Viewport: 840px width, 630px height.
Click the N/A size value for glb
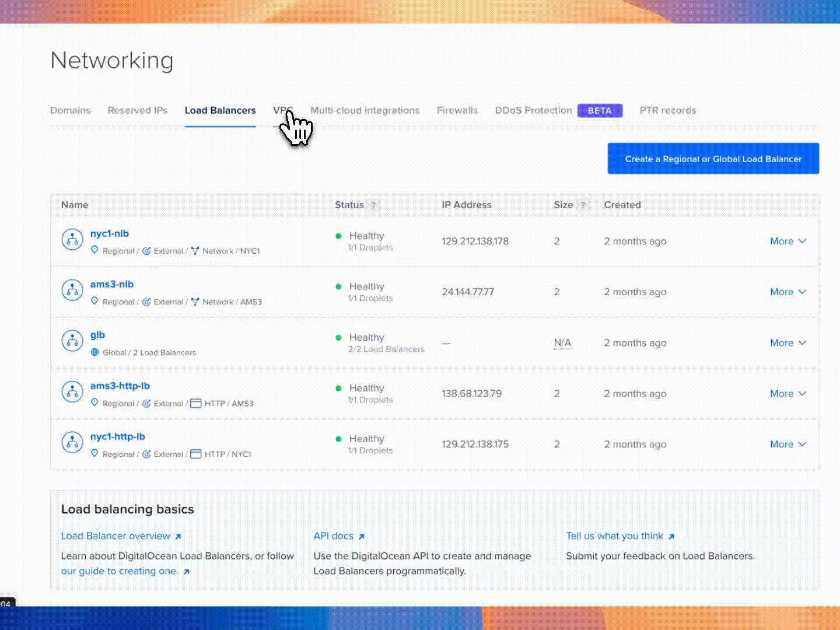(x=562, y=343)
